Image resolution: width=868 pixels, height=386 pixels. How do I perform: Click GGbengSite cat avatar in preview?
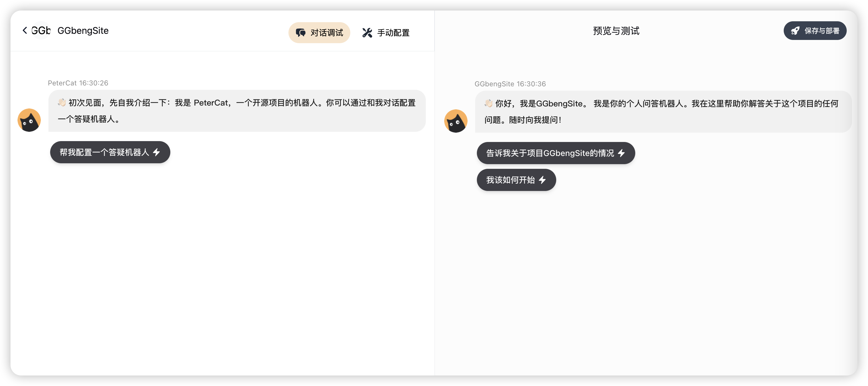(456, 121)
